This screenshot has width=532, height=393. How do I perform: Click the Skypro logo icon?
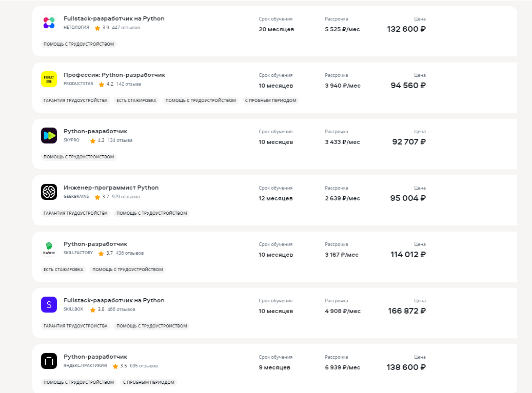click(49, 136)
